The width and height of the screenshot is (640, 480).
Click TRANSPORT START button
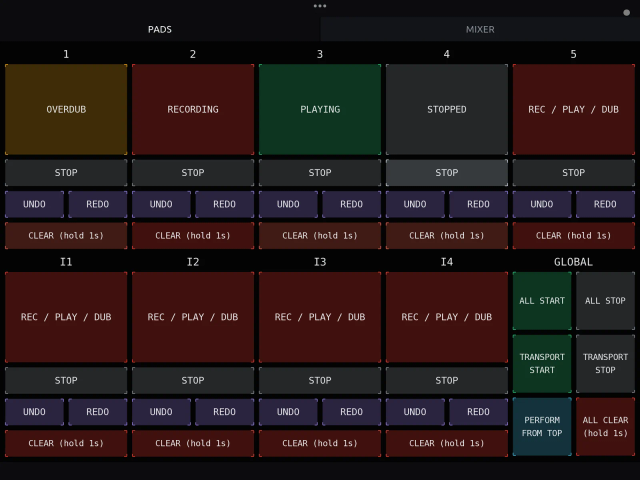pos(542,364)
